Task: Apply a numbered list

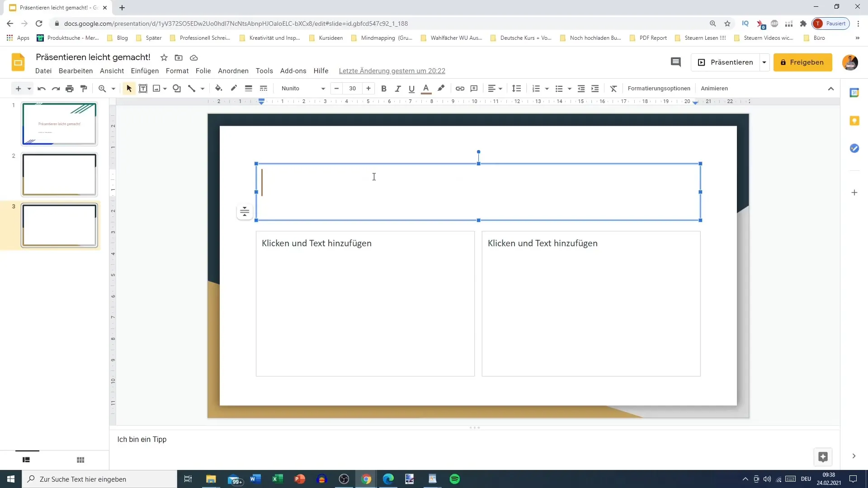Action: pyautogui.click(x=536, y=89)
